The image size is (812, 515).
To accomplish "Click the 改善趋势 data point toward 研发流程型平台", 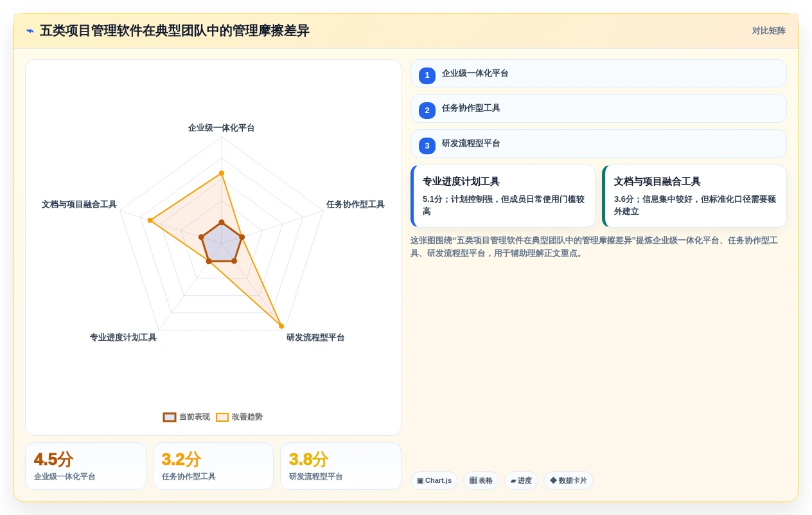I will point(281,326).
